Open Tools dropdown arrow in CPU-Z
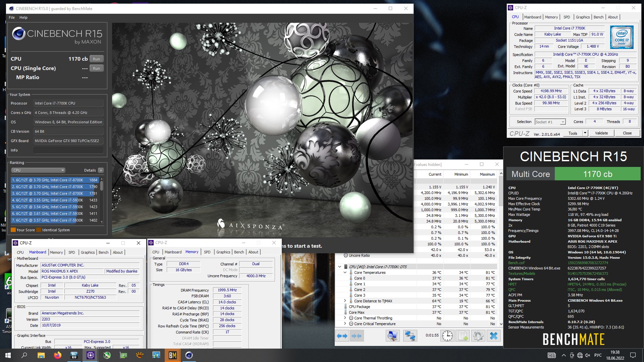 pos(585,133)
